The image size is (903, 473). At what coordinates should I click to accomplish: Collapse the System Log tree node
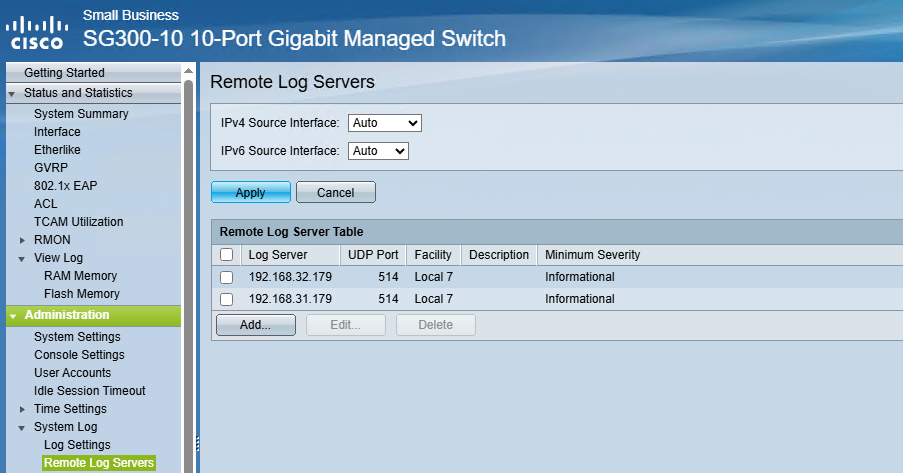(23, 427)
